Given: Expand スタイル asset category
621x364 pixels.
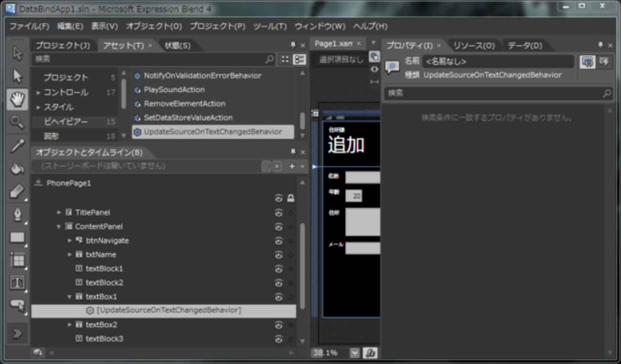Looking at the screenshot, I should pyautogui.click(x=38, y=107).
